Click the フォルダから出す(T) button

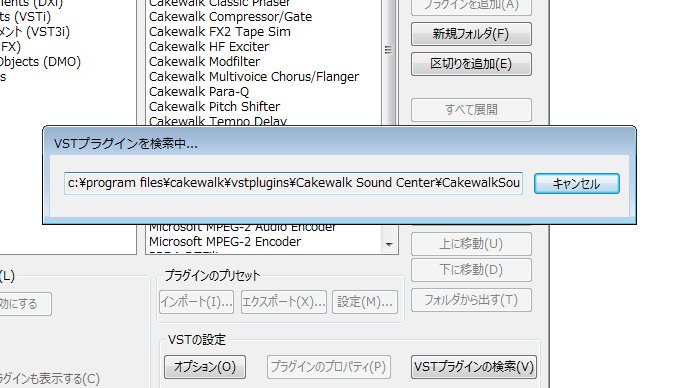(471, 300)
